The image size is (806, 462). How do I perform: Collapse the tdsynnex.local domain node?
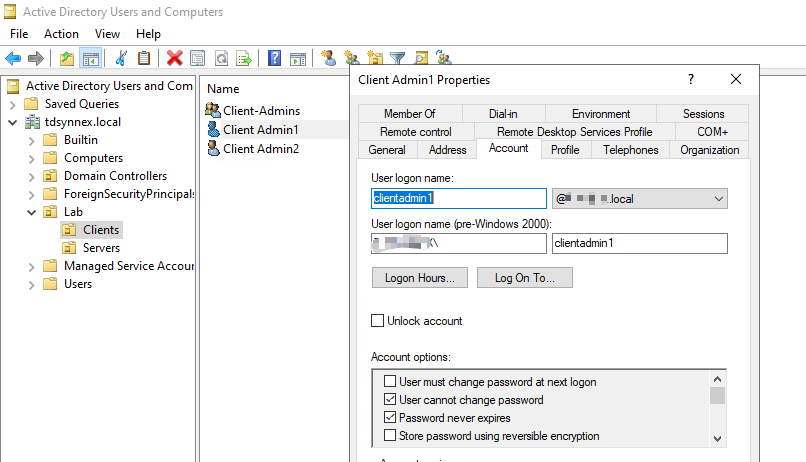(x=13, y=122)
